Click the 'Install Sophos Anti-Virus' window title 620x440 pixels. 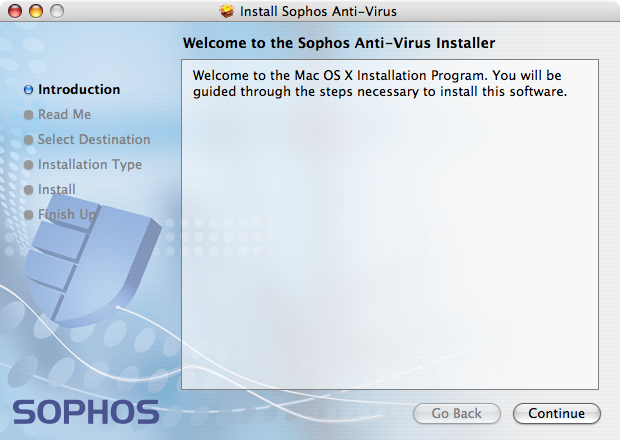[x=318, y=11]
